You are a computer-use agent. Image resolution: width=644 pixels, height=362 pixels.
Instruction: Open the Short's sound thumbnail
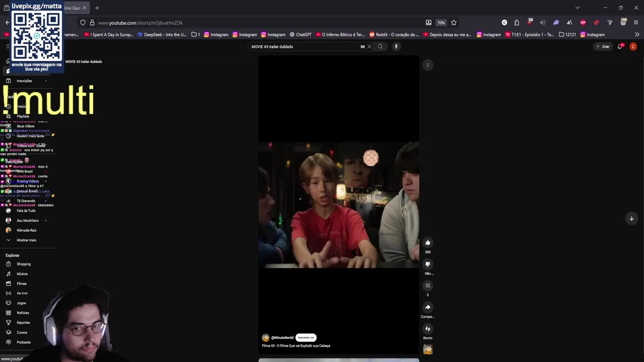click(428, 349)
